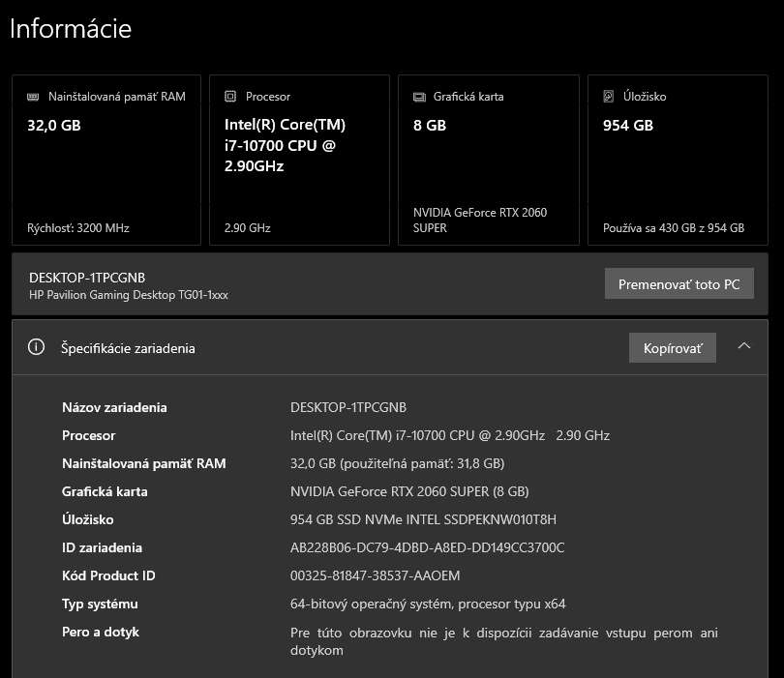Click the info circle next to Špecifikácie zariadenia

[36, 346]
